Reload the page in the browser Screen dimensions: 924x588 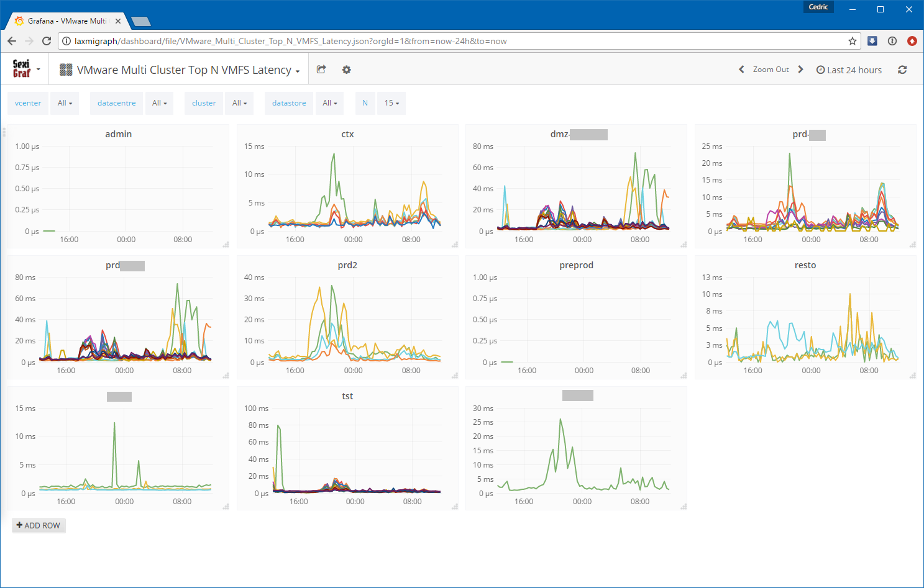[x=47, y=41]
